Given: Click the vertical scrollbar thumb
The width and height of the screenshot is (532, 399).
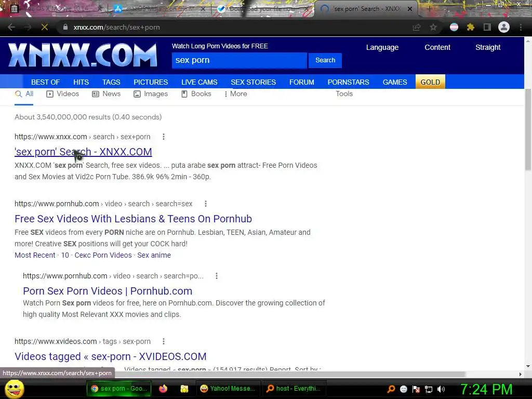Looking at the screenshot, I should [528, 129].
